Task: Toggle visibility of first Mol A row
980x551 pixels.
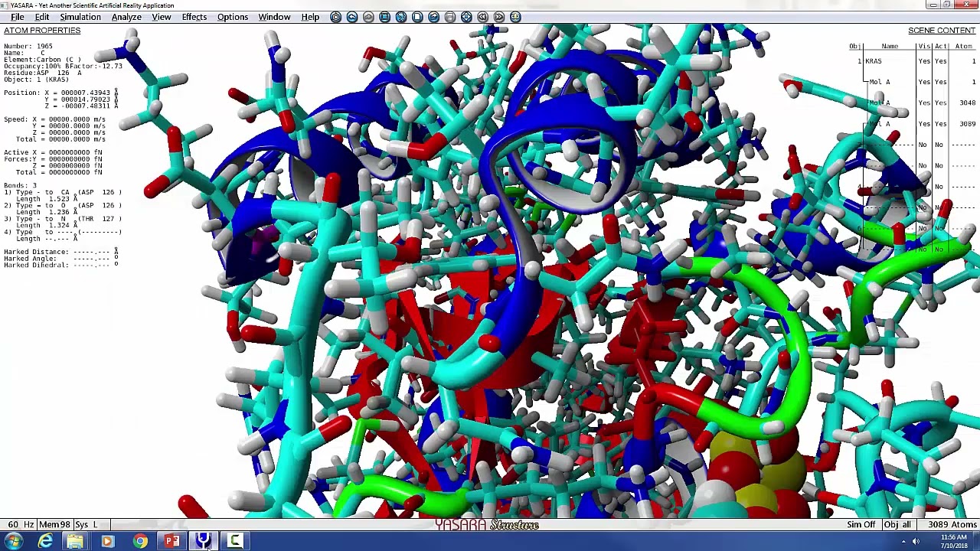Action: [924, 82]
